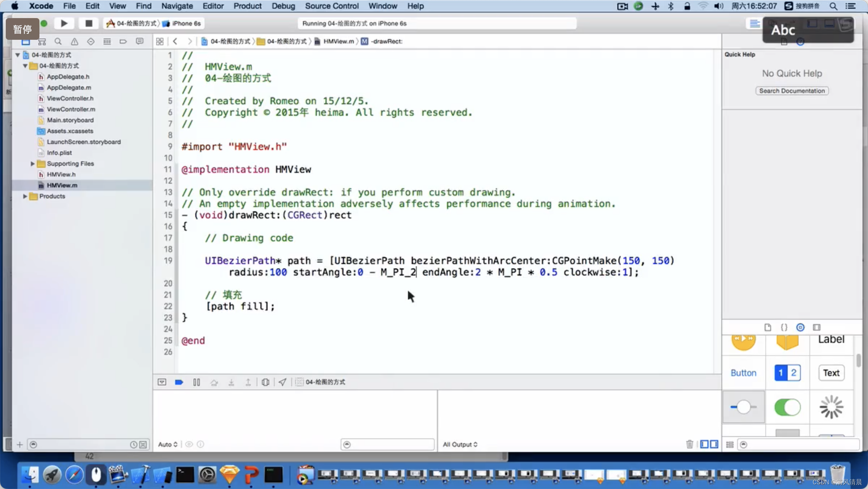The width and height of the screenshot is (868, 489).
Task: Click Search Documentation button
Action: coord(792,91)
